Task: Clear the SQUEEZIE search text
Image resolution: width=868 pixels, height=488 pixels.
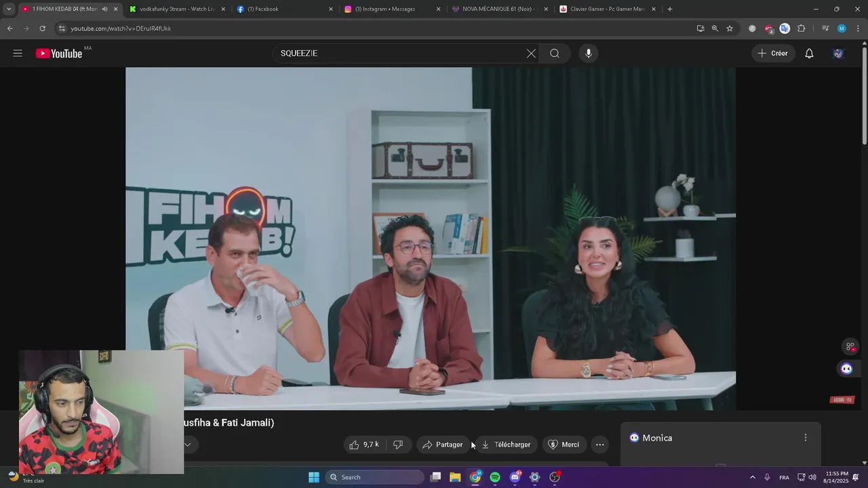Action: coord(531,54)
